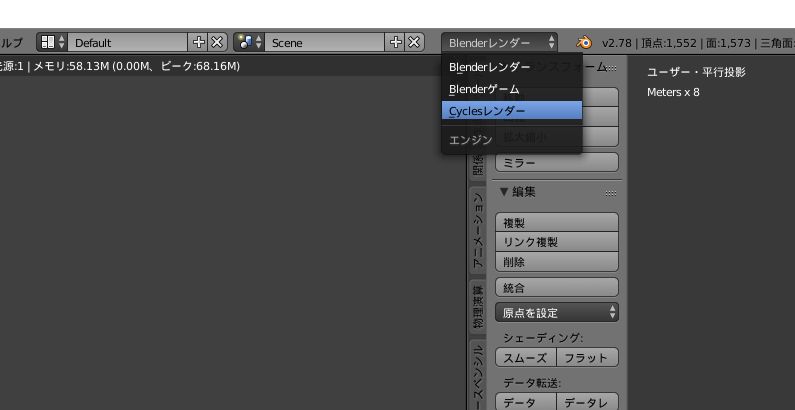795x410 pixels.
Task: Click the Meters x 8 viewport text
Action: click(673, 92)
